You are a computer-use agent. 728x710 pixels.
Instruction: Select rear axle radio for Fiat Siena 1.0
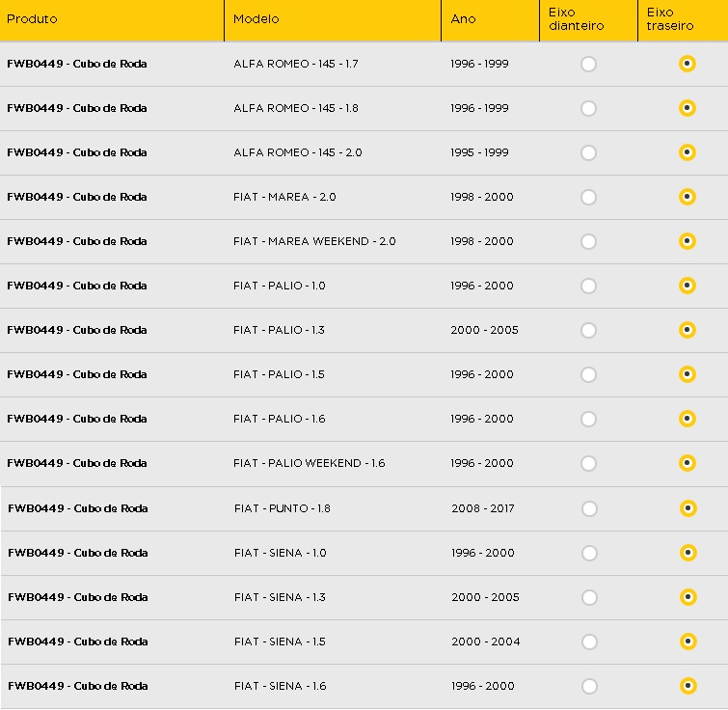688,553
